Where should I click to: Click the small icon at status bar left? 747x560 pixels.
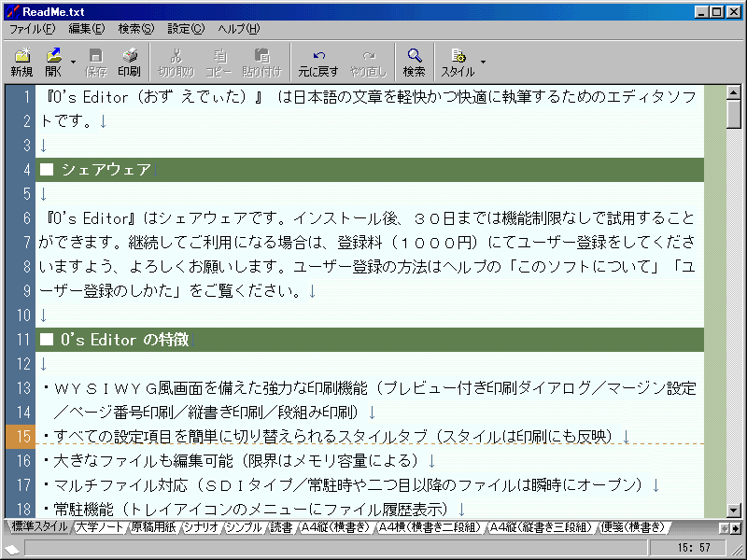[12, 550]
